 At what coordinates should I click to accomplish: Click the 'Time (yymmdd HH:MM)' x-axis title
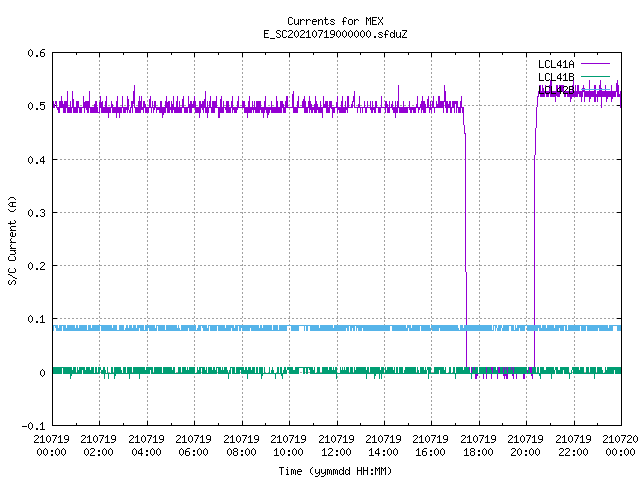tap(335, 471)
